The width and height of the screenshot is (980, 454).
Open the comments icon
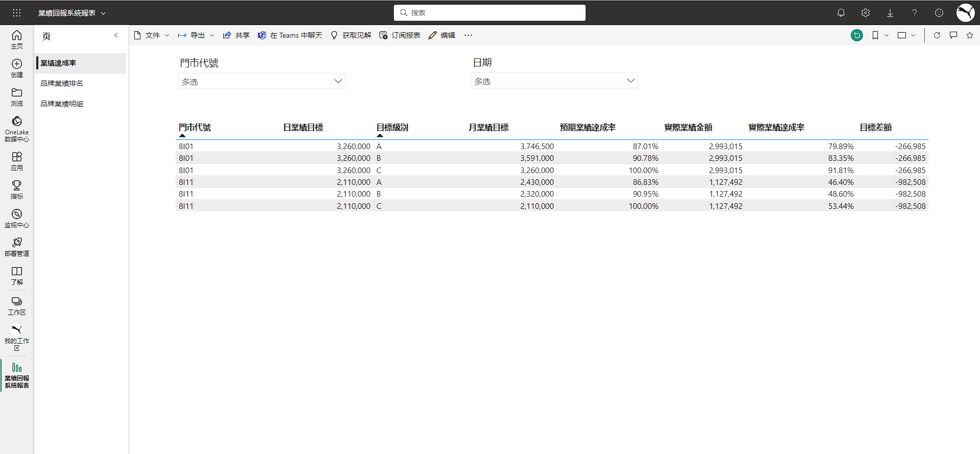953,35
